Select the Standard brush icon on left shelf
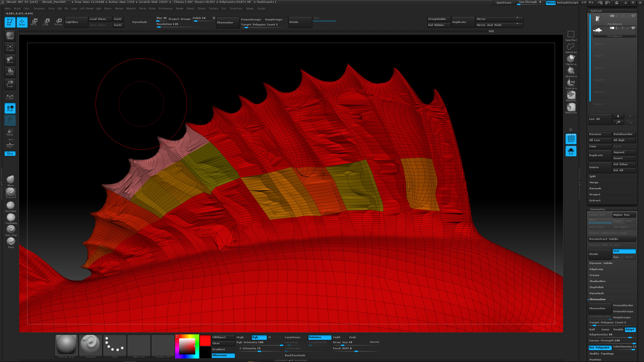This screenshot has width=644, height=362. (x=11, y=193)
